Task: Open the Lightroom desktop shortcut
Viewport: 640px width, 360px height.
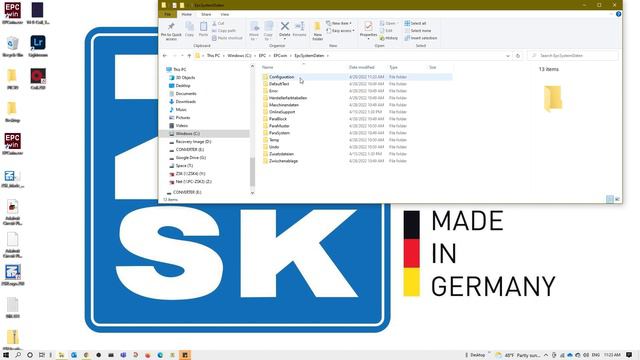Action: [38, 46]
